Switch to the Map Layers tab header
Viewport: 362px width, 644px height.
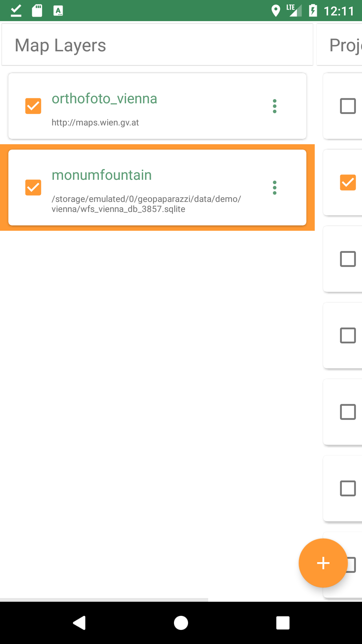tap(60, 45)
